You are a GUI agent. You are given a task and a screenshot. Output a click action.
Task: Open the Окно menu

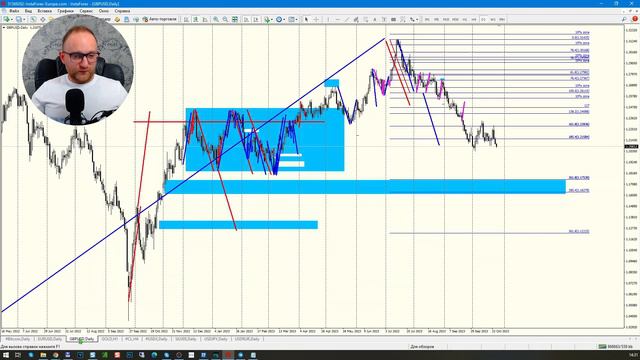point(104,11)
